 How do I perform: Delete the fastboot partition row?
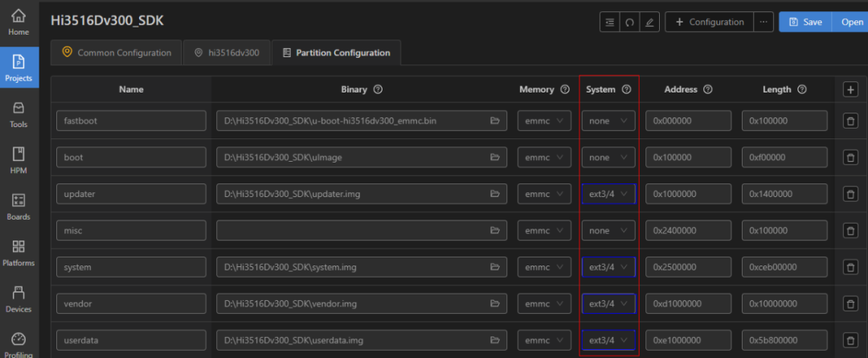click(850, 121)
